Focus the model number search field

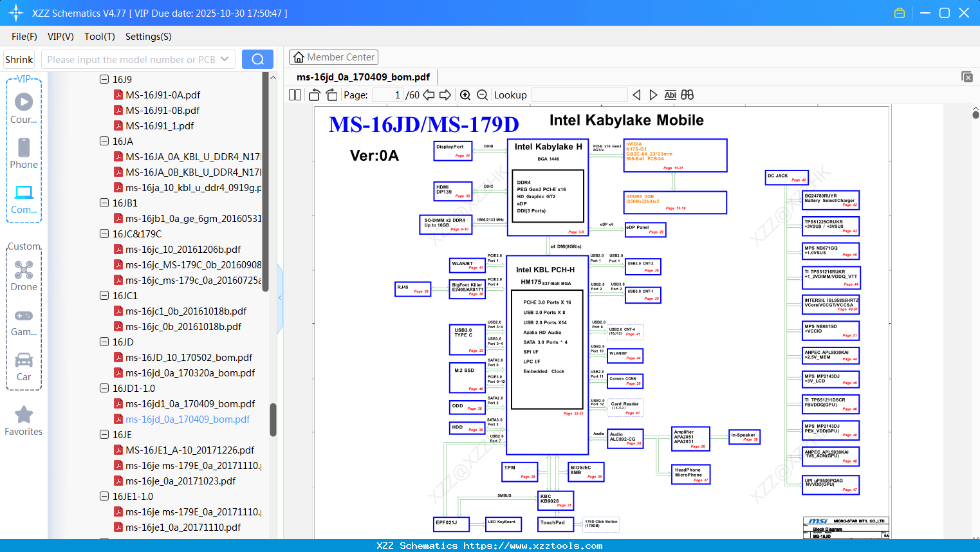tap(130, 59)
